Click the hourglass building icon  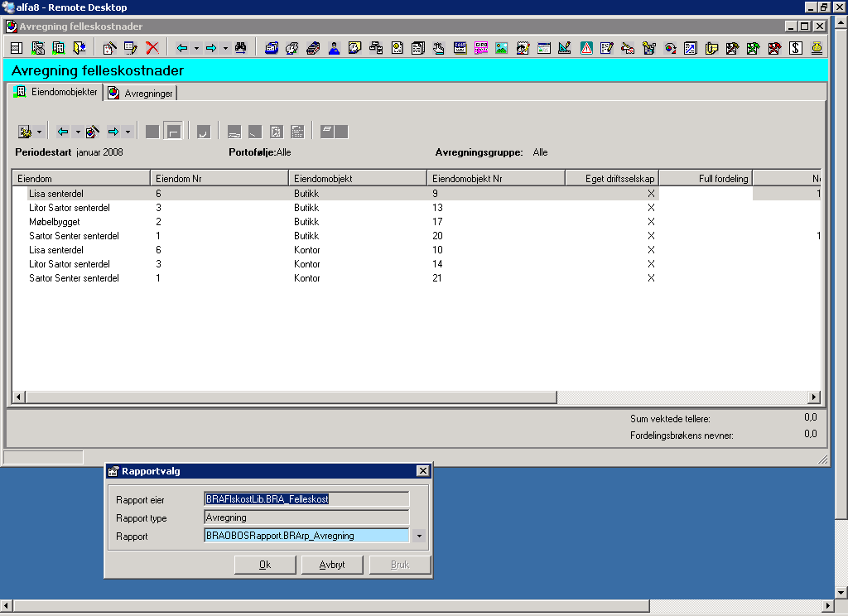(x=37, y=48)
